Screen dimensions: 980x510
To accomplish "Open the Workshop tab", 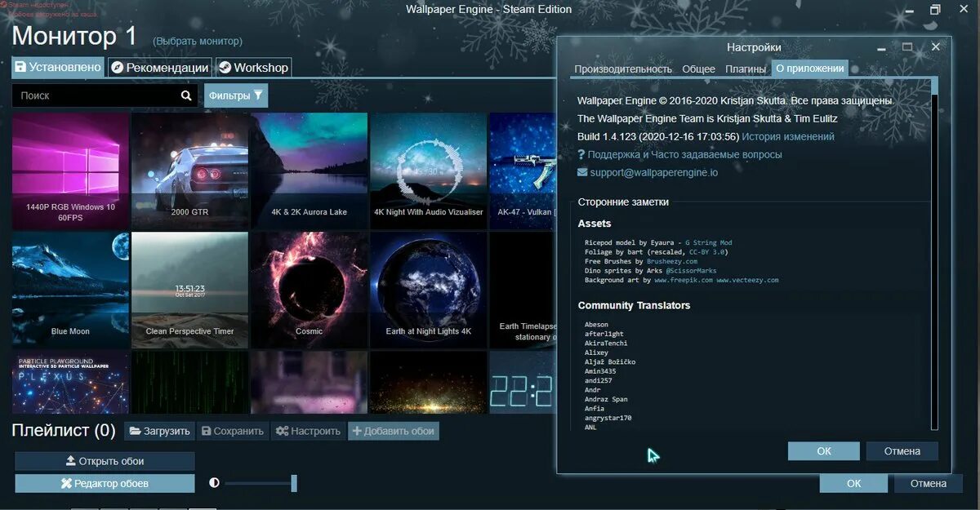I will (253, 68).
